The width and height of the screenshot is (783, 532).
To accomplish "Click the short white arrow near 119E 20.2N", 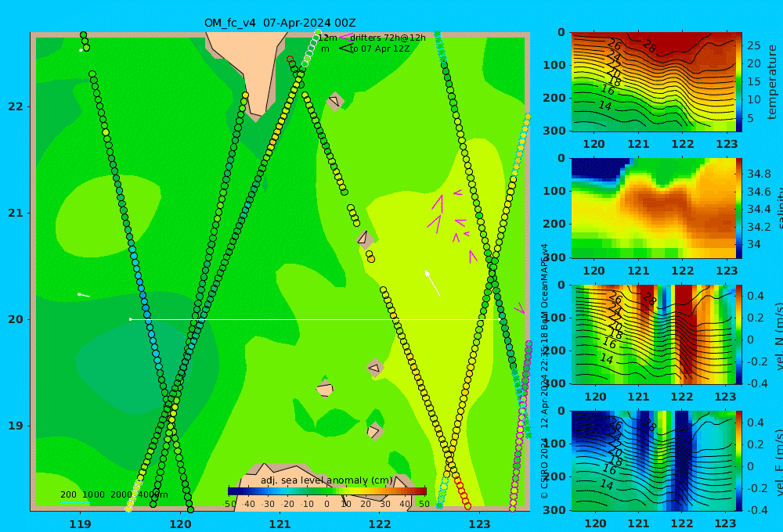I will [x=84, y=295].
